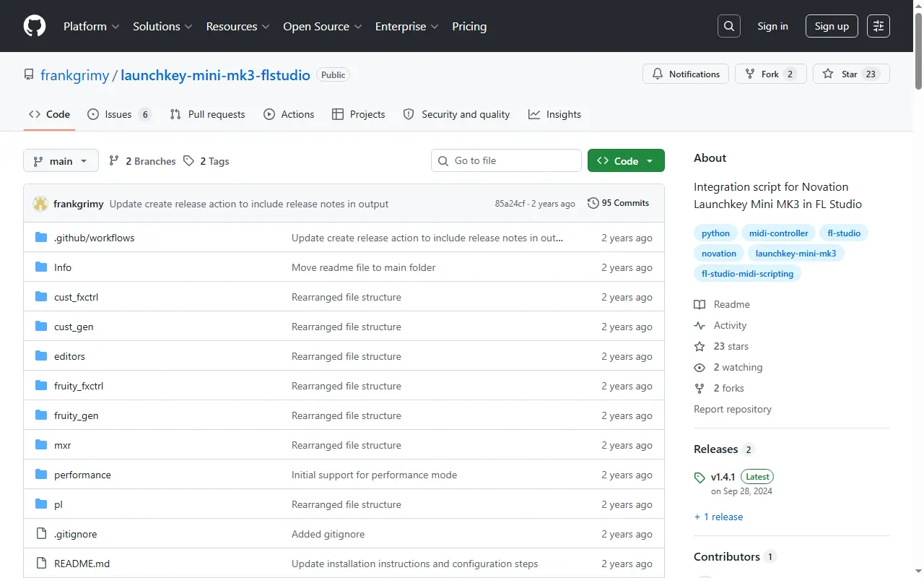This screenshot has height=578, width=924.
Task: Select the midi-controller topic tag
Action: 778,233
